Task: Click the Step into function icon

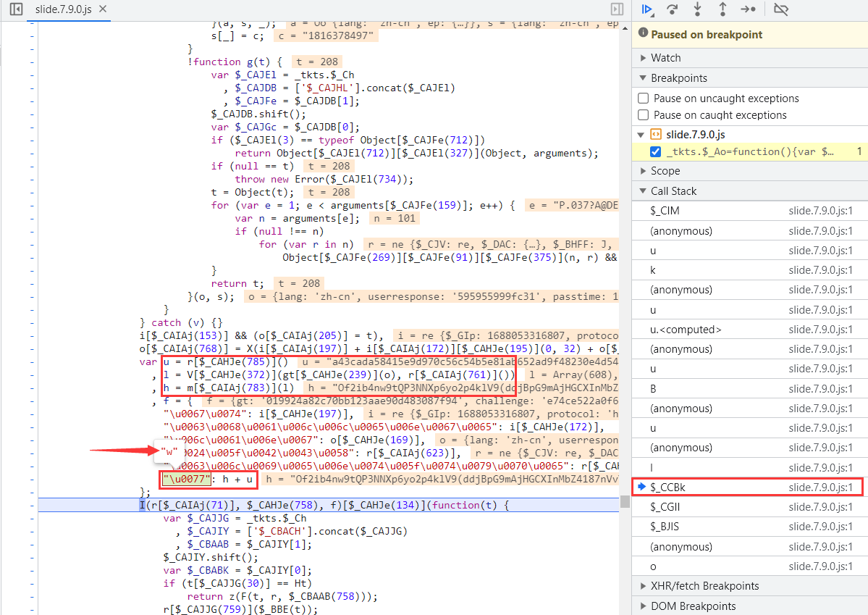Action: pos(697,9)
